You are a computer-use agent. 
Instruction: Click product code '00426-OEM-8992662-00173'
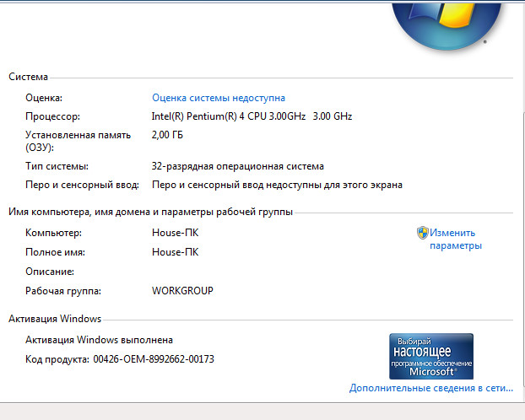[154, 359]
